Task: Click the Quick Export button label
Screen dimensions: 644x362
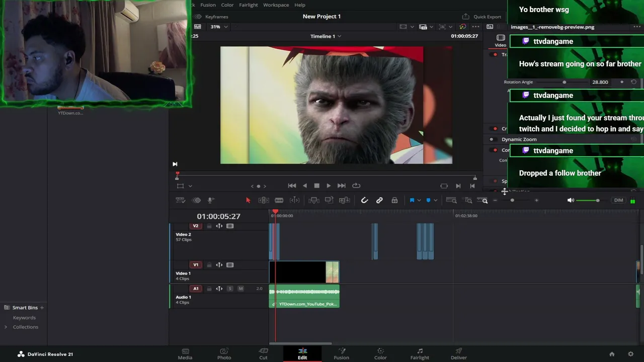Action: [x=487, y=17]
